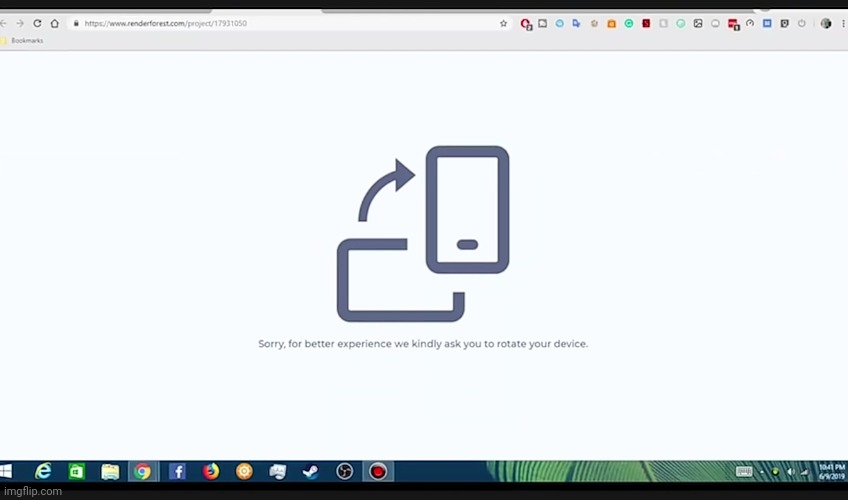Open the Facebook app in the taskbar
The height and width of the screenshot is (500, 848).
177,471
